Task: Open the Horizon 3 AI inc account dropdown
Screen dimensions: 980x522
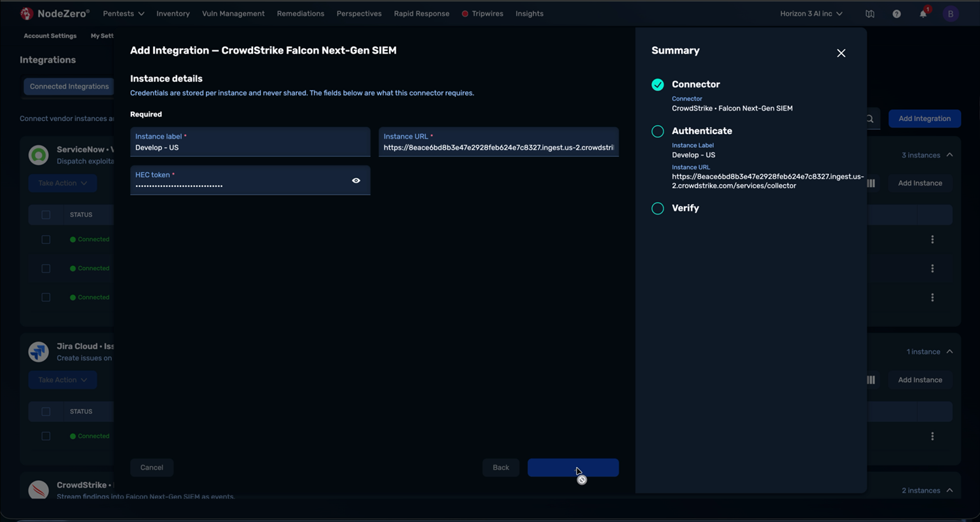Action: (x=811, y=14)
